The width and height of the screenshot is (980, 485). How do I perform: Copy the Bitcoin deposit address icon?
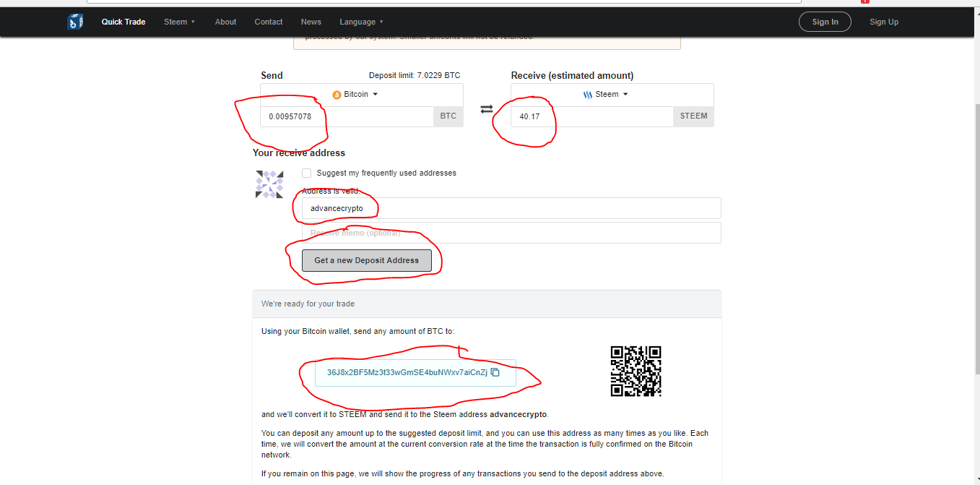point(495,372)
